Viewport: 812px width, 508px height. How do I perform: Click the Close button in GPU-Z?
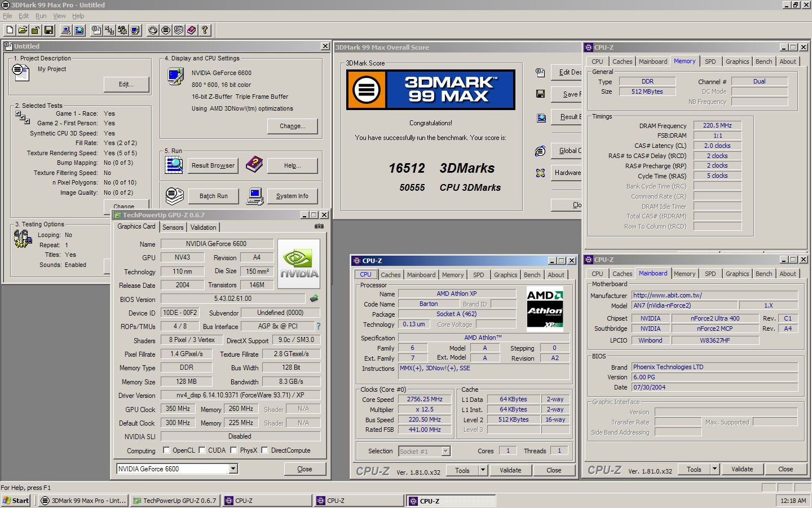tap(304, 469)
